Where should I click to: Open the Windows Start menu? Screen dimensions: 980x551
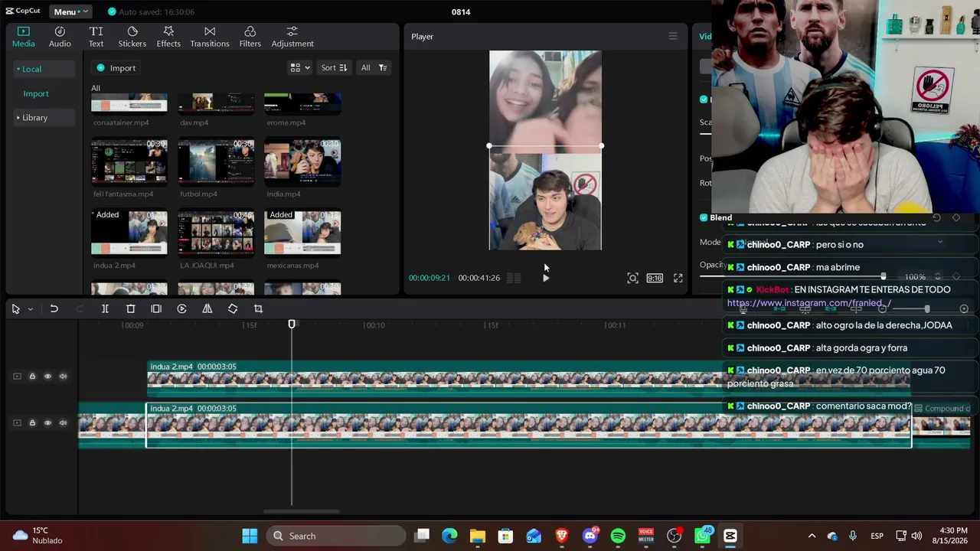pyautogui.click(x=250, y=536)
